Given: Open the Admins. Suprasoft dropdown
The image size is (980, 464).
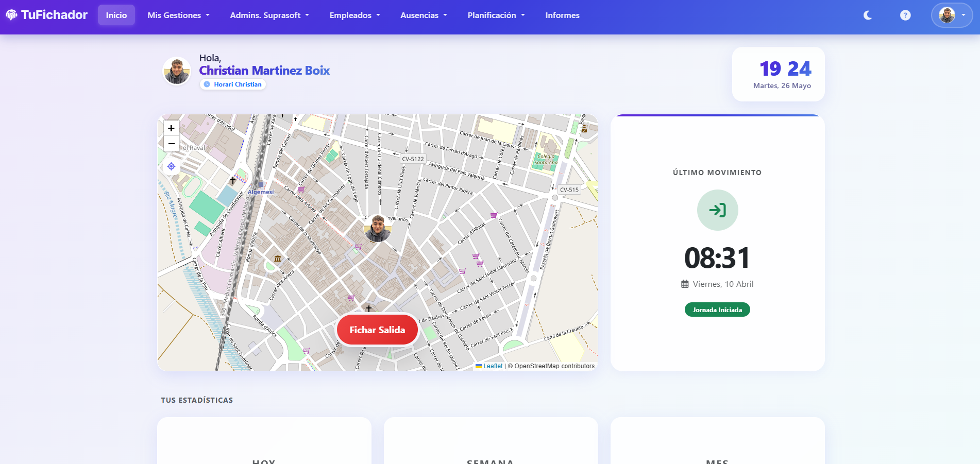Looking at the screenshot, I should tap(269, 15).
